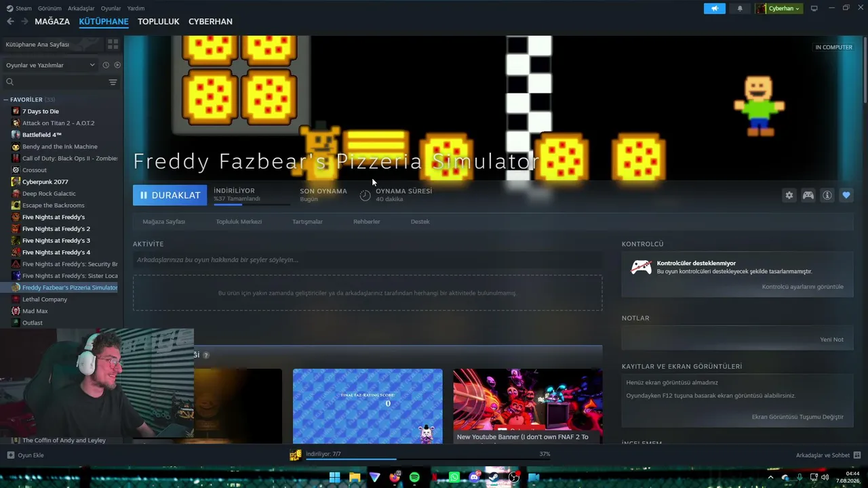Go back with the left arrow
Viewport: 868px width, 488px height.
coord(10,22)
